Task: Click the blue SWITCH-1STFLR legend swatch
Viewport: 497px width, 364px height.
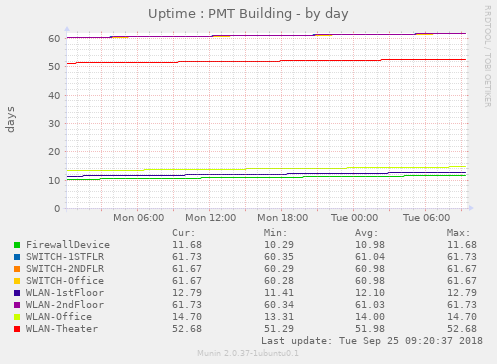Action: [17, 257]
